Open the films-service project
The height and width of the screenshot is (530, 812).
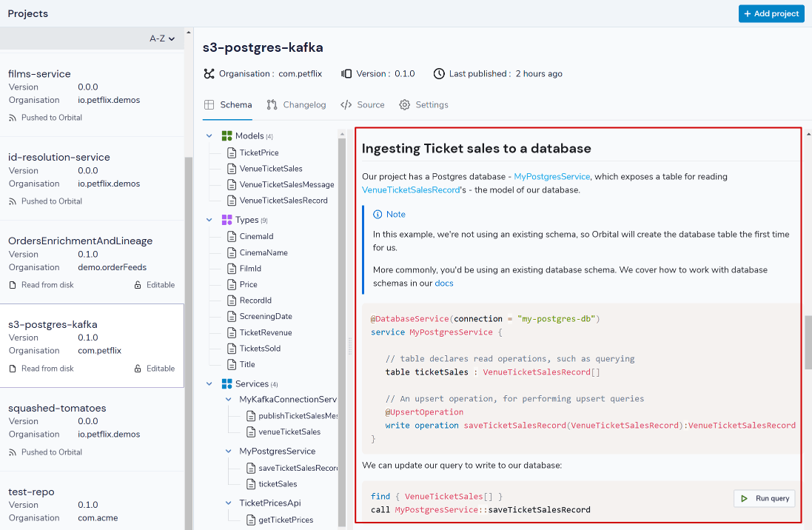[92, 95]
